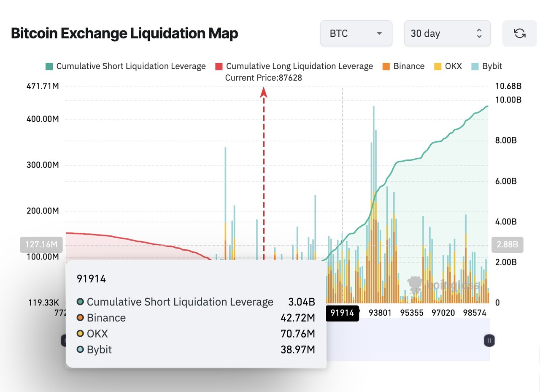Click the Current Price:87628 label
The image size is (540, 392).
click(x=263, y=78)
